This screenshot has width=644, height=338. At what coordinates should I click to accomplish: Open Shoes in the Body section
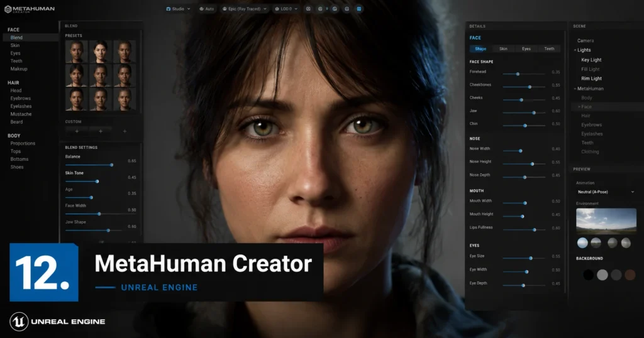[x=17, y=167]
